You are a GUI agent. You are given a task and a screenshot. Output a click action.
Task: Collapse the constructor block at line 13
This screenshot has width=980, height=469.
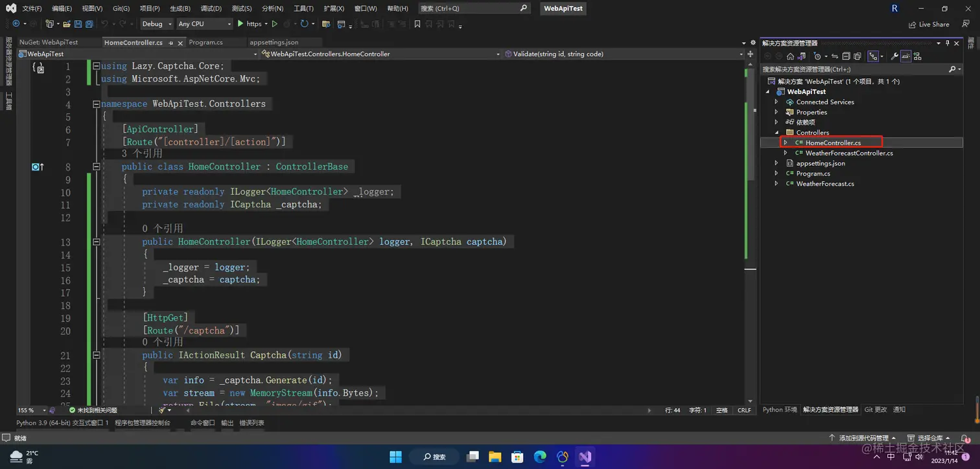[97, 242]
